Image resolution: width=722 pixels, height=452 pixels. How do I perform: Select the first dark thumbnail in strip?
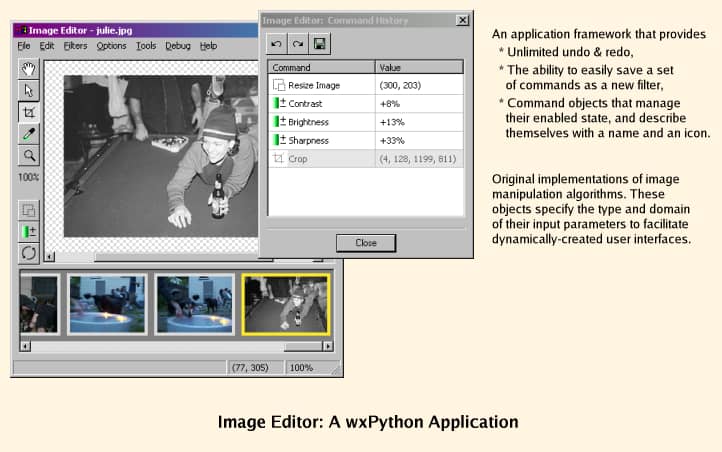click(40, 304)
